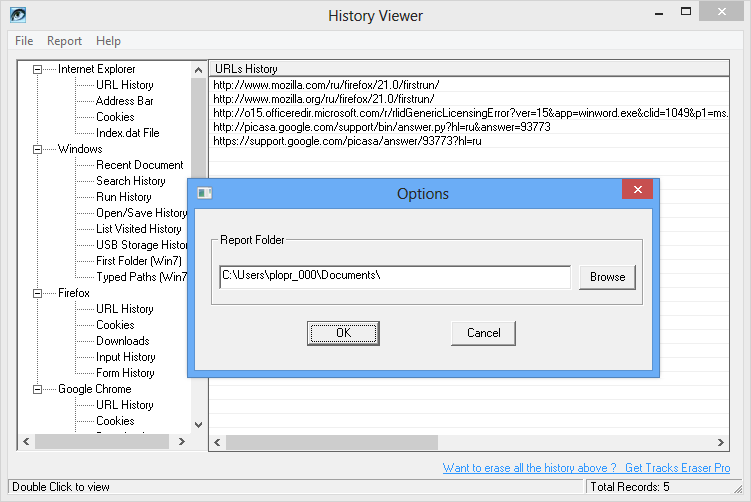This screenshot has height=502, width=751.
Task: Click the tree panel scroll down arrow
Action: click(x=198, y=424)
